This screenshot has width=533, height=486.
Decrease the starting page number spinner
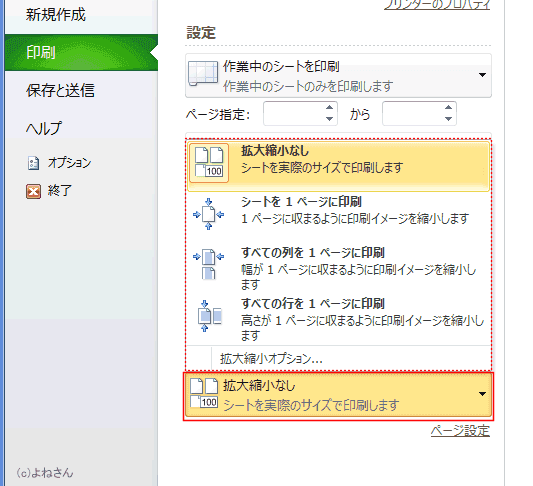pyautogui.click(x=329, y=119)
